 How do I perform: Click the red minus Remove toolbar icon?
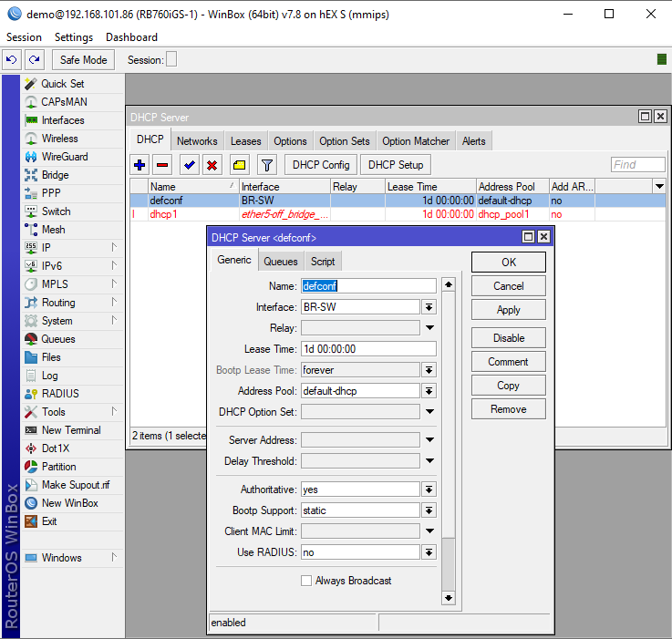[x=162, y=165]
